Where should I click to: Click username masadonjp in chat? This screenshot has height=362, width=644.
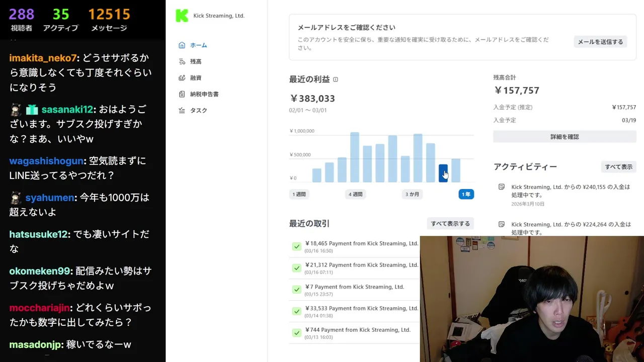pos(35,344)
